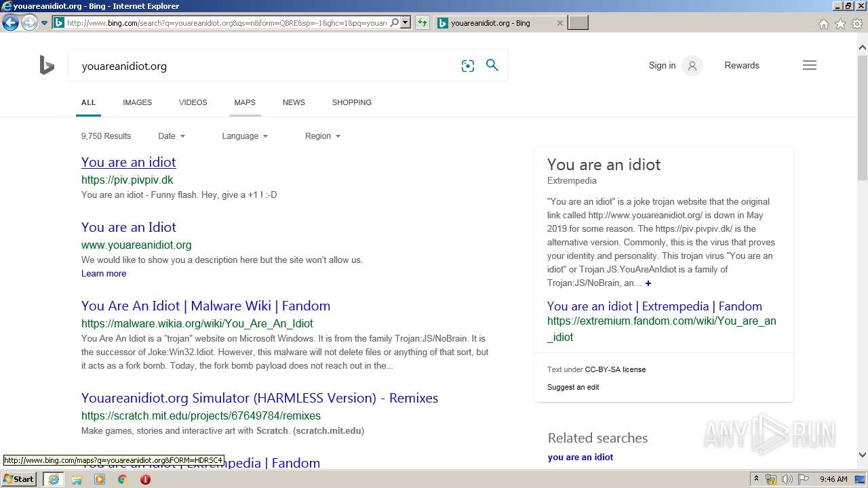Screen dimensions: 868x488
Task: Open Malware Wiki Fandom result
Action: point(205,306)
